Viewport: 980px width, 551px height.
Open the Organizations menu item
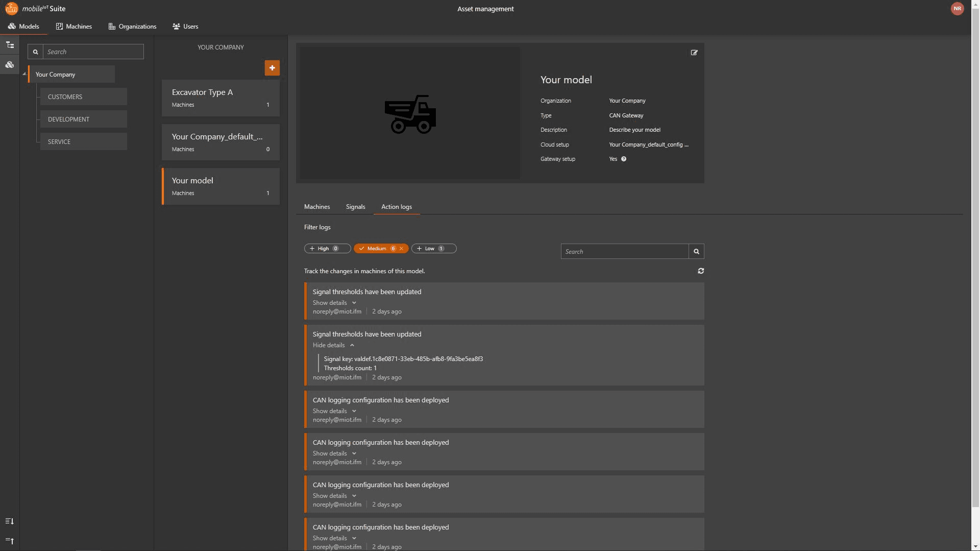point(132,27)
